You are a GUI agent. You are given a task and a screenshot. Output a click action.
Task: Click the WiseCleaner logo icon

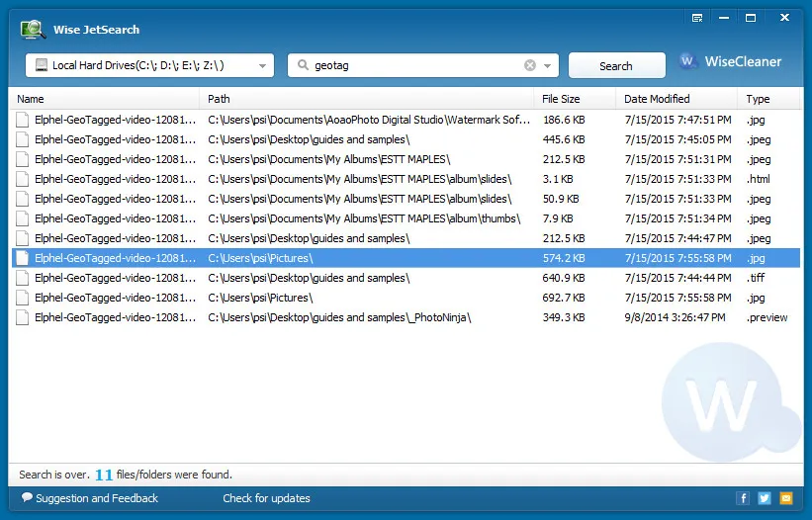coord(687,61)
